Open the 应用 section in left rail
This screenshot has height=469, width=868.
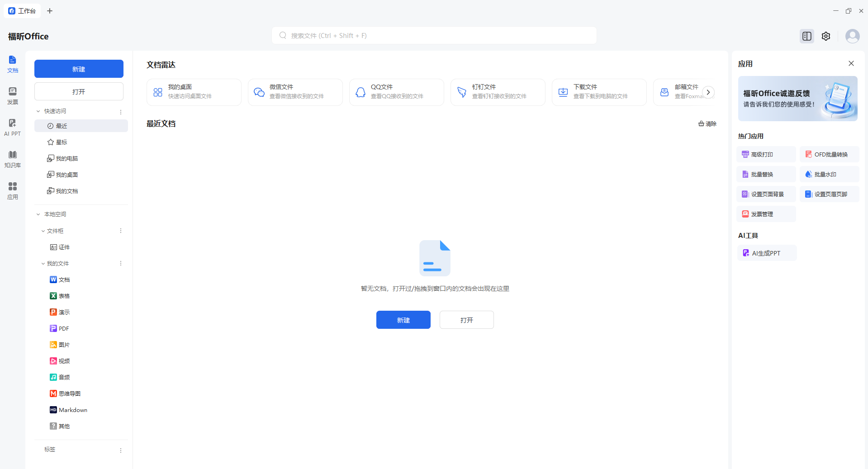pyautogui.click(x=13, y=191)
